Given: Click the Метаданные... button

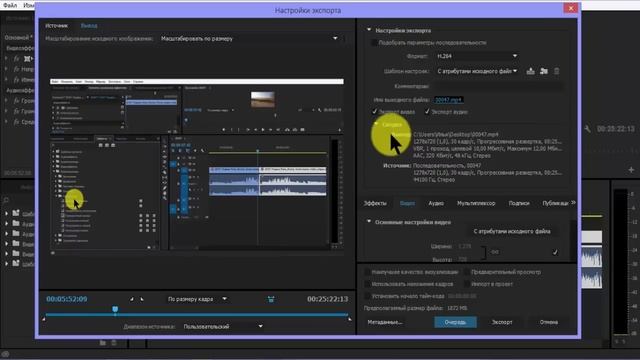Looking at the screenshot, I should point(385,322).
